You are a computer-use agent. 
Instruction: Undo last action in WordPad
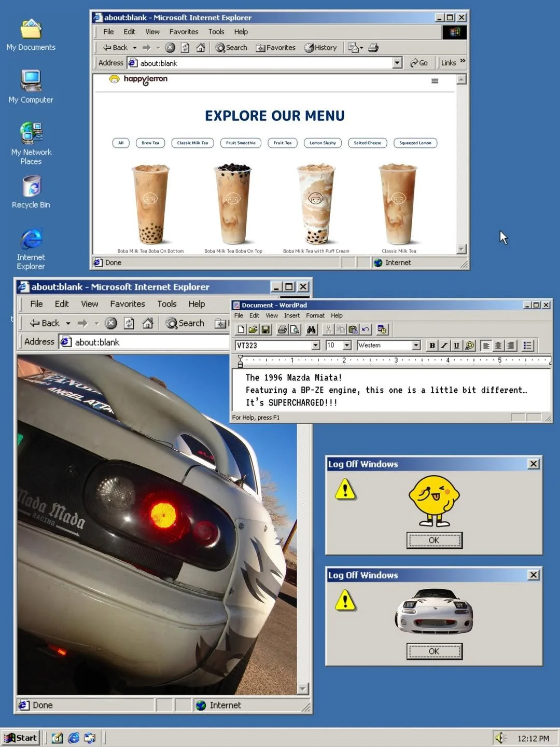pyautogui.click(x=366, y=329)
